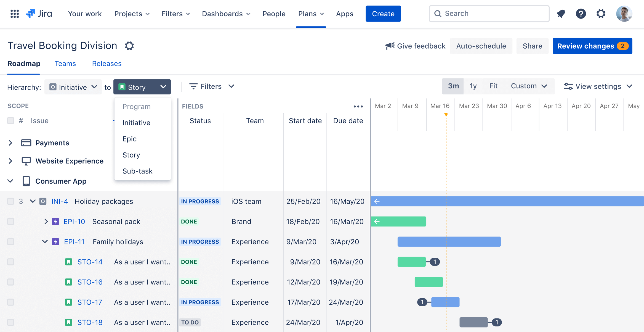Image resolution: width=644 pixels, height=332 pixels.
Task: Click the Auto-schedule button
Action: (482, 46)
